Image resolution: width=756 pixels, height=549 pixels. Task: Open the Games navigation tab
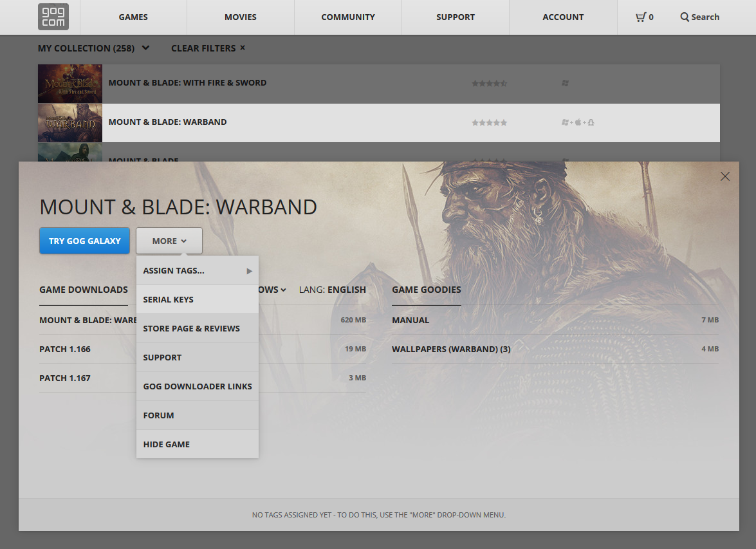tap(134, 17)
